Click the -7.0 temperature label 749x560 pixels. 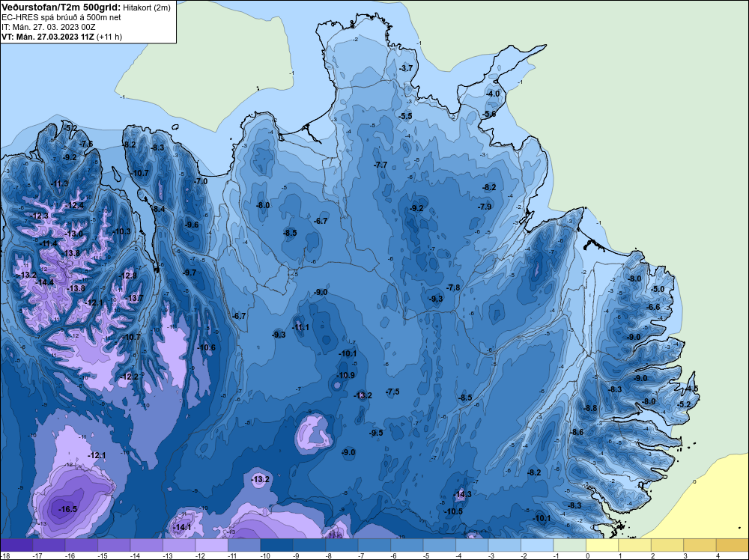click(200, 181)
